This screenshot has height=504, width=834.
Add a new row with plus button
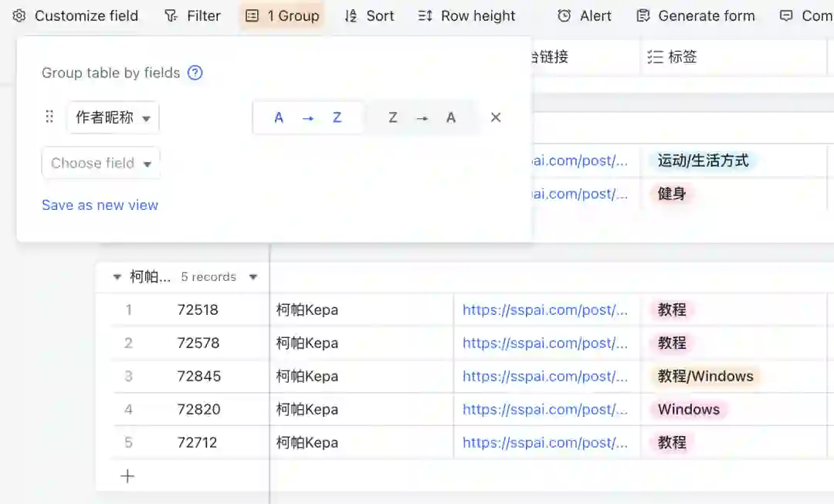127,476
